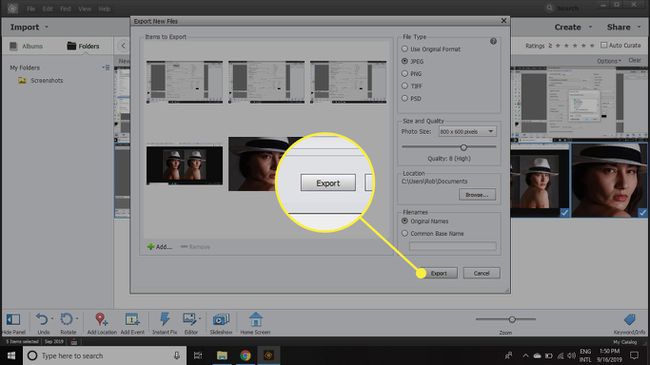Click the Hide Panel icon

[13, 319]
